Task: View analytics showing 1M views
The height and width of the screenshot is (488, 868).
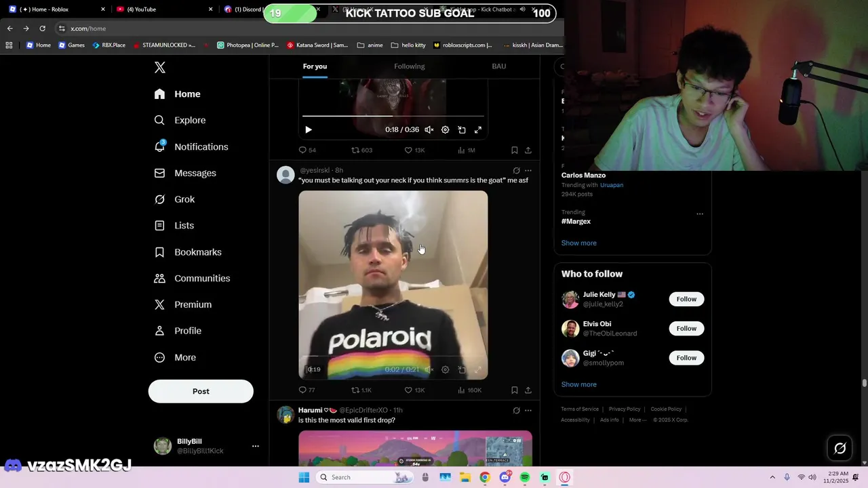Action: pyautogui.click(x=467, y=150)
